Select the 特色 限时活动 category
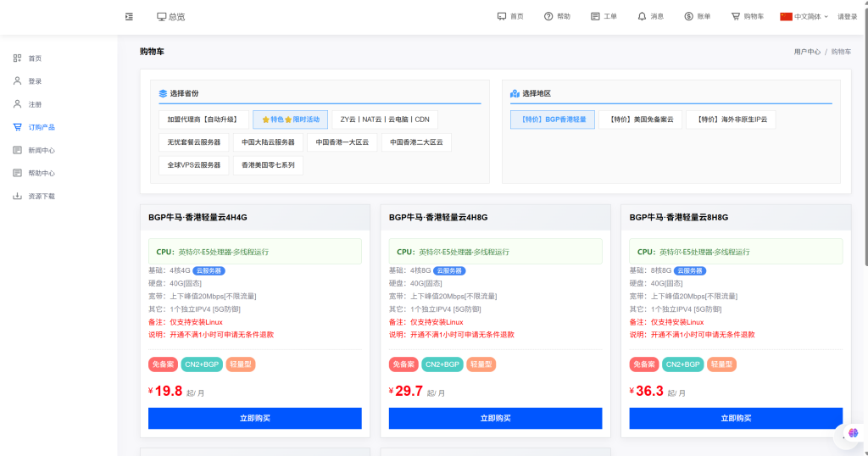Image resolution: width=868 pixels, height=456 pixels. click(x=290, y=120)
